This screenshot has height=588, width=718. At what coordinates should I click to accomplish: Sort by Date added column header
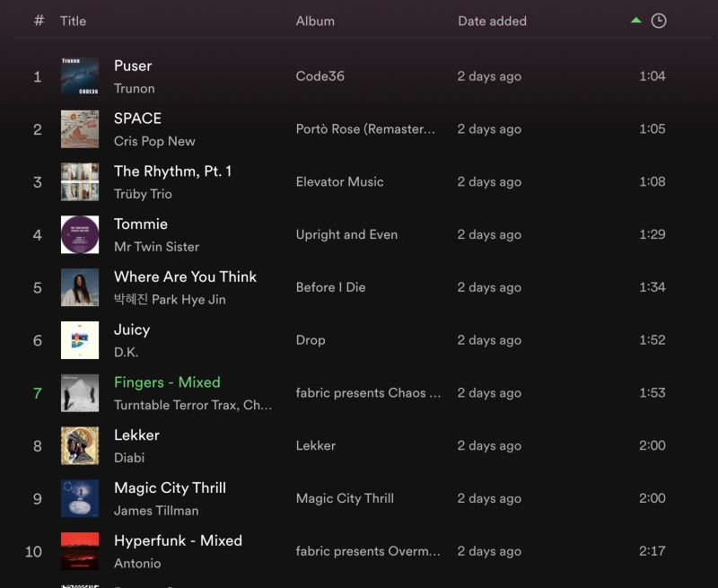492,21
